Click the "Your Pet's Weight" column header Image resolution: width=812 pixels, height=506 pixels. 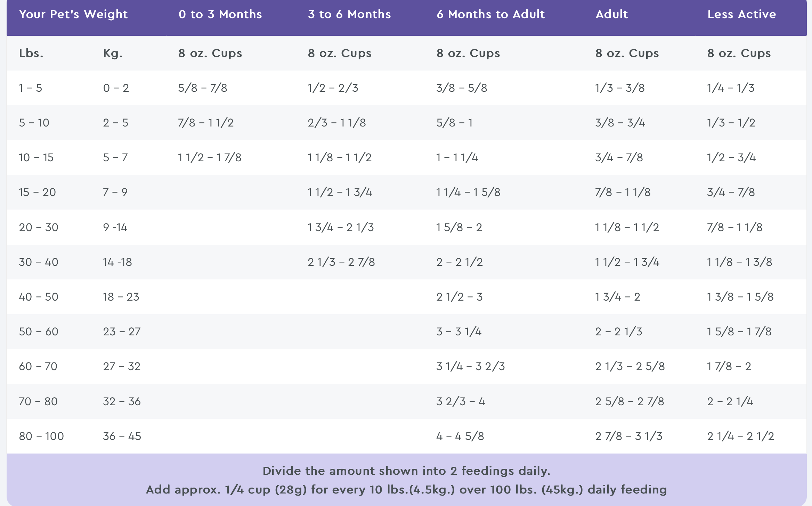pos(73,14)
